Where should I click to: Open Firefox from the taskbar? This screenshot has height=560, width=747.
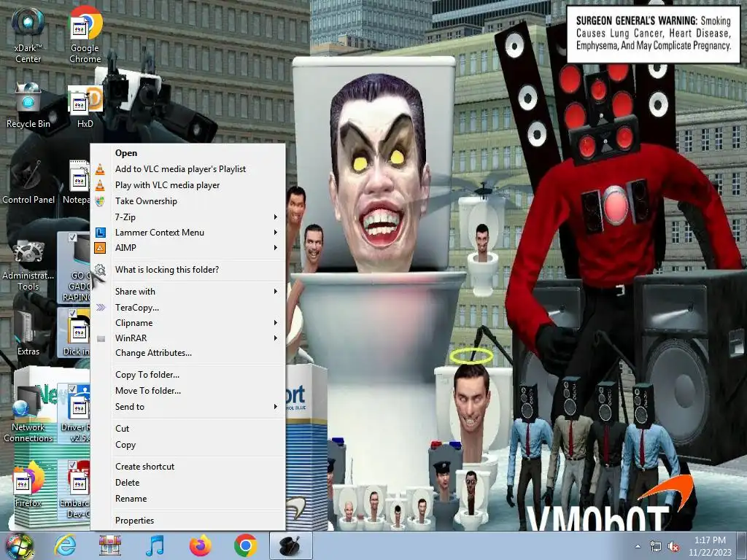(200, 545)
